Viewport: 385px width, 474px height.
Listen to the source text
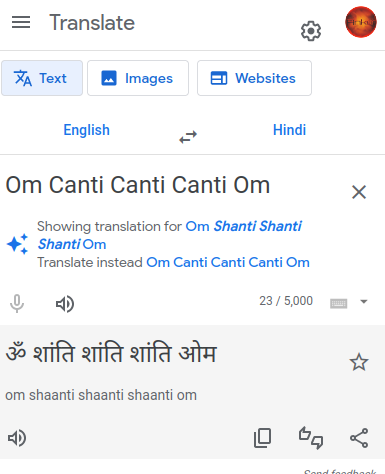pyautogui.click(x=65, y=304)
